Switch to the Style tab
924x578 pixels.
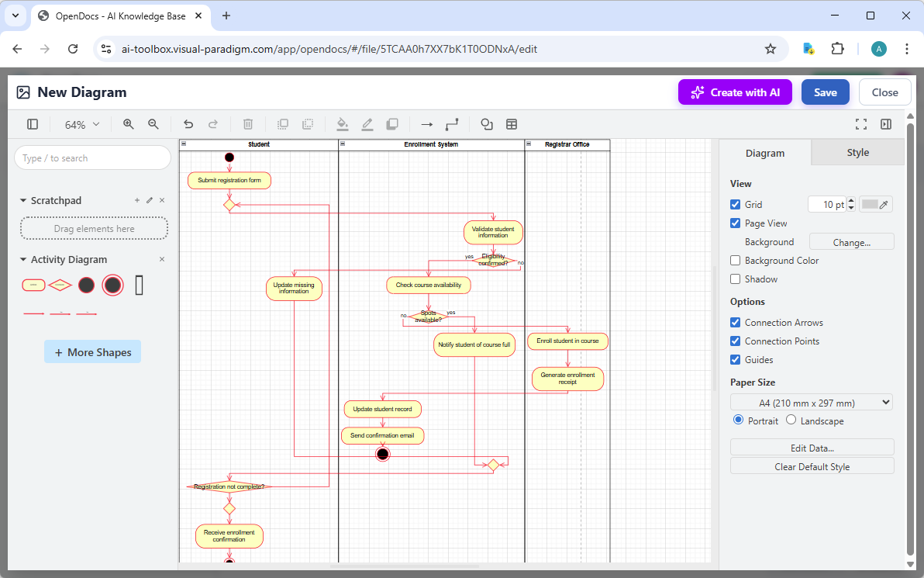pyautogui.click(x=857, y=152)
